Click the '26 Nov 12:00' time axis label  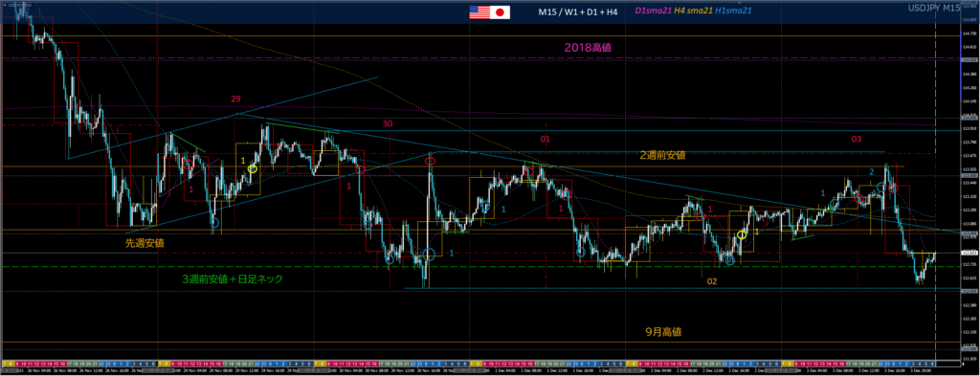click(x=91, y=370)
